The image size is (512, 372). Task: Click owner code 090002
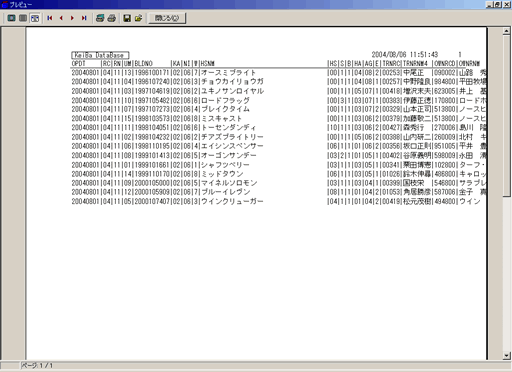click(x=445, y=73)
